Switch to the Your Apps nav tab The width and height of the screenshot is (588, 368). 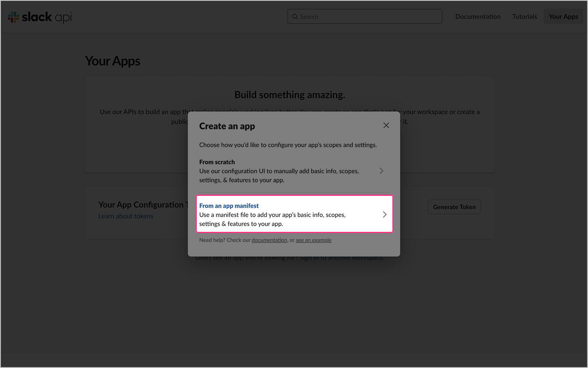[x=563, y=17]
